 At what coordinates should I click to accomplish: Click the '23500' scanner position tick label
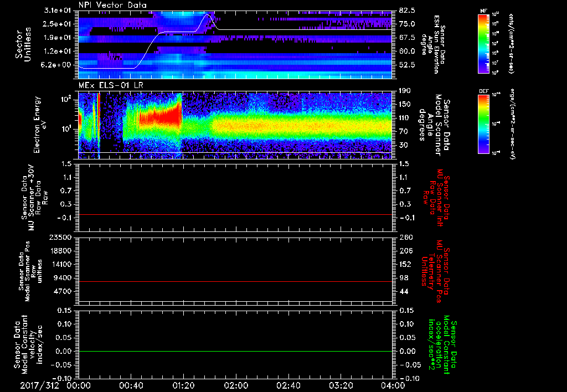[x=61, y=238]
